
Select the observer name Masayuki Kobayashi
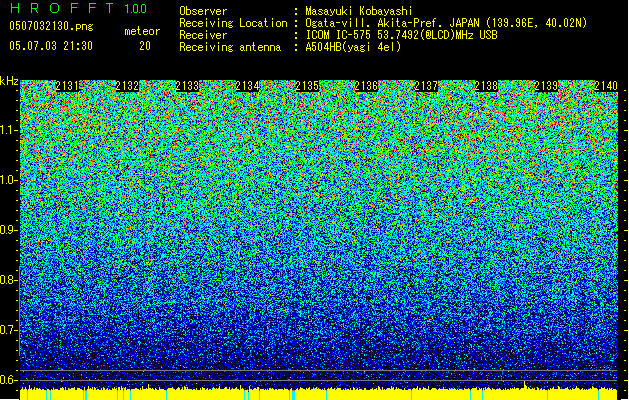tap(359, 11)
